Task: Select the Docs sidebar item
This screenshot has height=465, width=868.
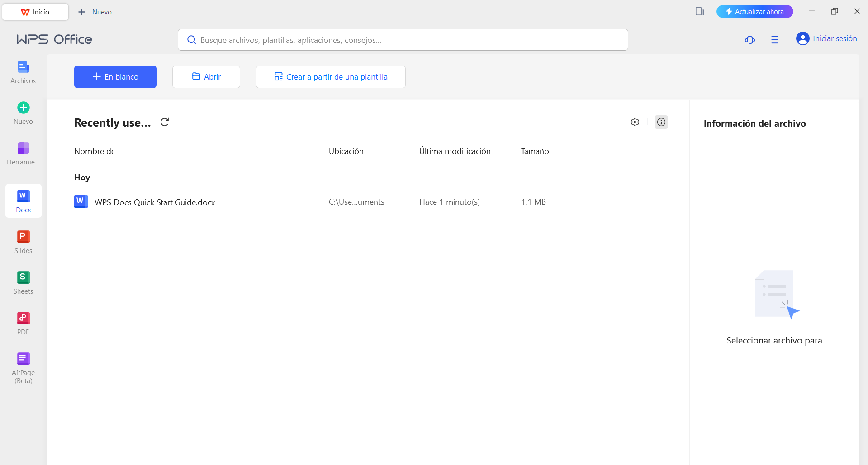Action: coord(24,201)
